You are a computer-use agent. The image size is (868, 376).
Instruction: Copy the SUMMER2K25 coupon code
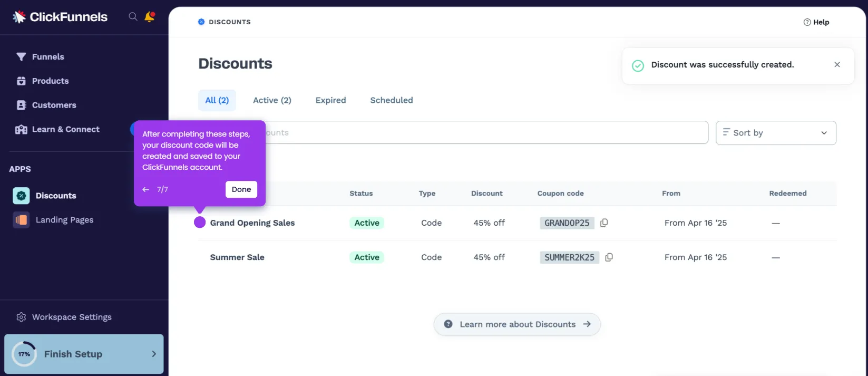tap(609, 257)
